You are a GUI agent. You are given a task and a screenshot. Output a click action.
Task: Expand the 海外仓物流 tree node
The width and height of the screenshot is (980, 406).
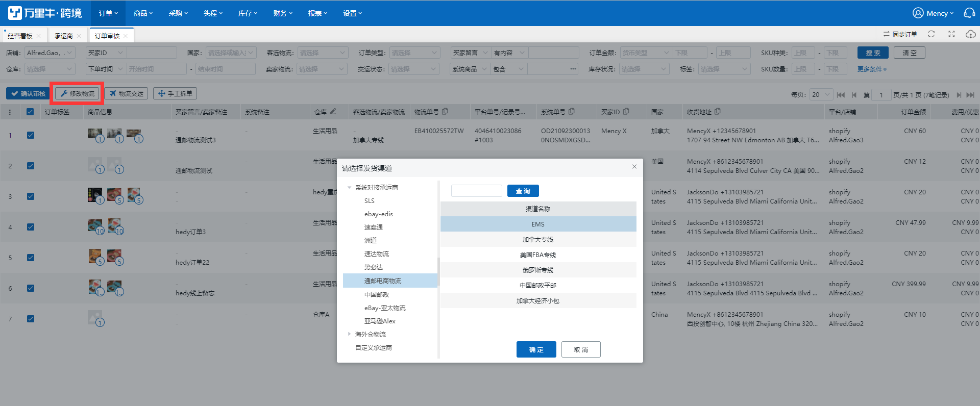[349, 334]
